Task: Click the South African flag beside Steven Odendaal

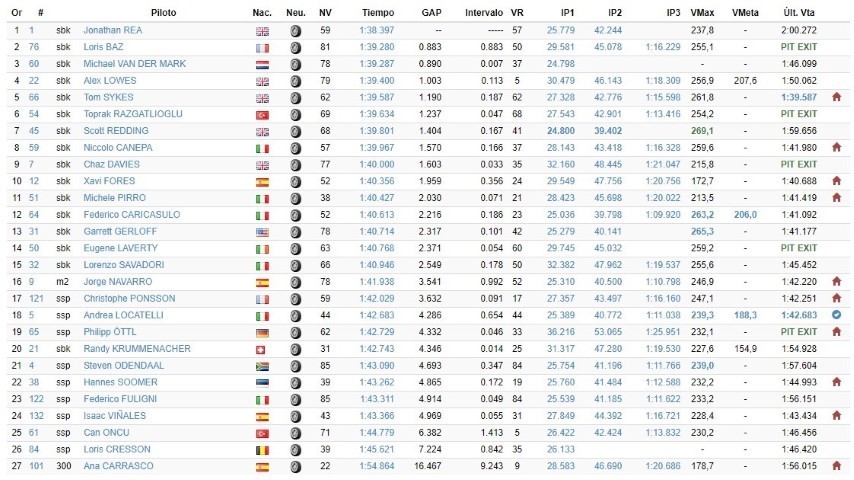Action: tap(263, 365)
